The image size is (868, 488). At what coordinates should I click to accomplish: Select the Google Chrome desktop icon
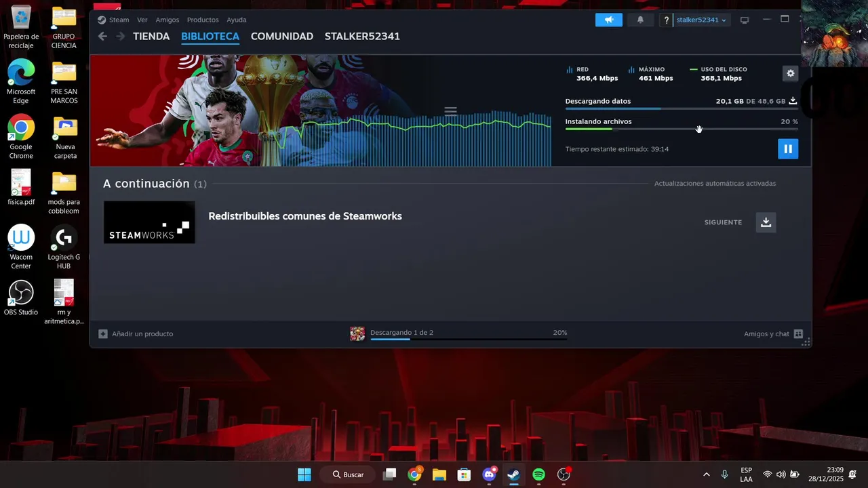[21, 137]
